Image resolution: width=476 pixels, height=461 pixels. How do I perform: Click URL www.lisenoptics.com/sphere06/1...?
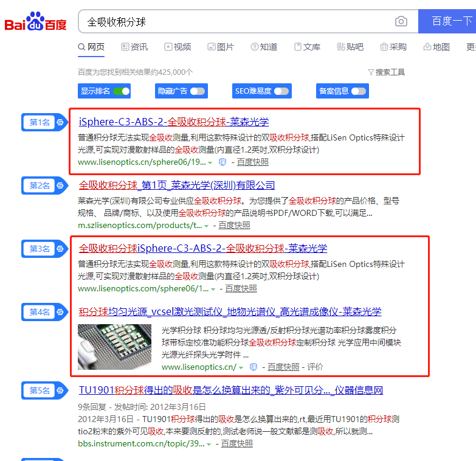[143, 289]
